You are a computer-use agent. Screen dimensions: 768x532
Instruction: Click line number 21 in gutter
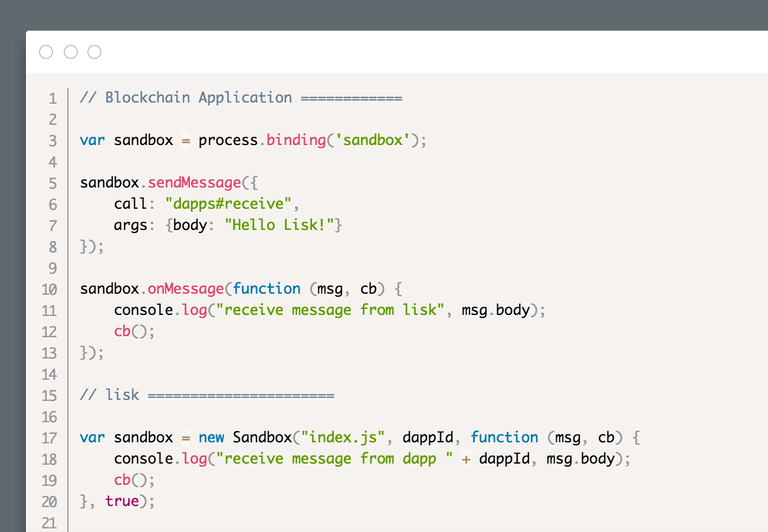(x=49, y=523)
